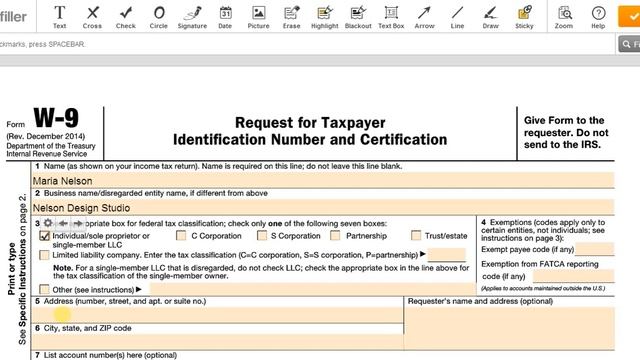Click the Business name field Nelson Design Studio
Image resolution: width=640 pixels, height=360 pixels.
(x=323, y=207)
